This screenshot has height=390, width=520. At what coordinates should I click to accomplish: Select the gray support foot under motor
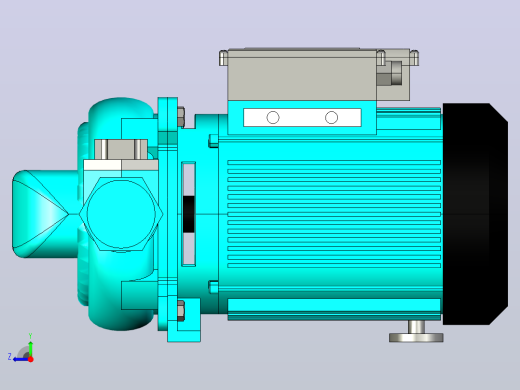416,332
